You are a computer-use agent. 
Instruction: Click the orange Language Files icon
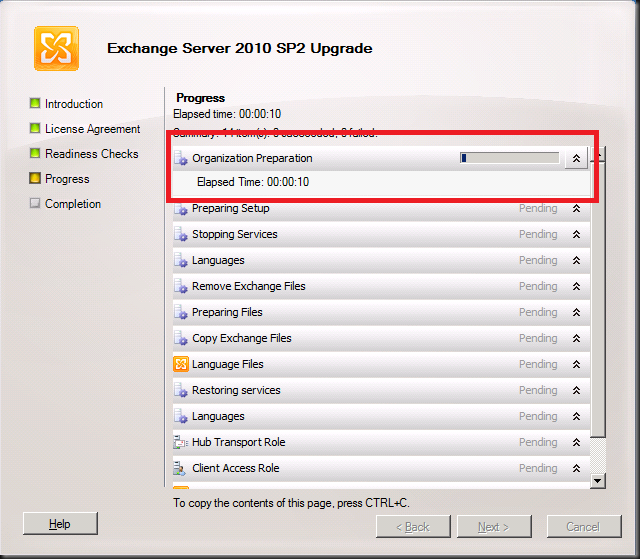point(181,364)
